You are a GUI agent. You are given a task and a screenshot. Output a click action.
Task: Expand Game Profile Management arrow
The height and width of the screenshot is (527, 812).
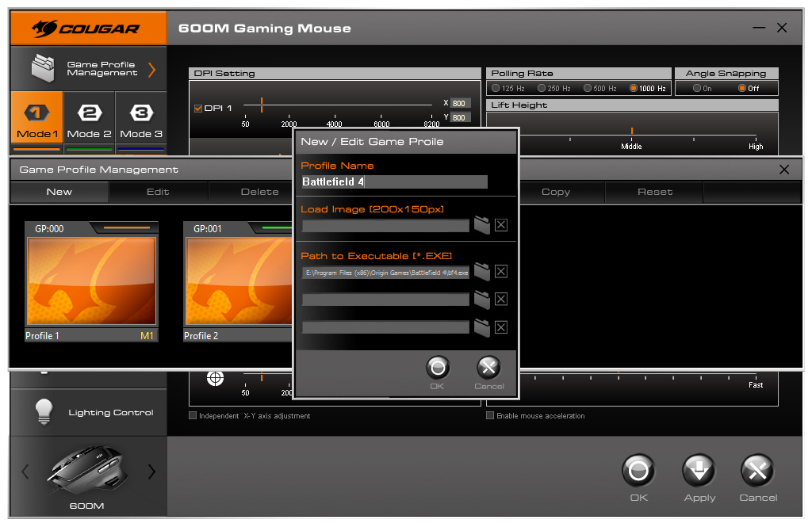(x=151, y=69)
